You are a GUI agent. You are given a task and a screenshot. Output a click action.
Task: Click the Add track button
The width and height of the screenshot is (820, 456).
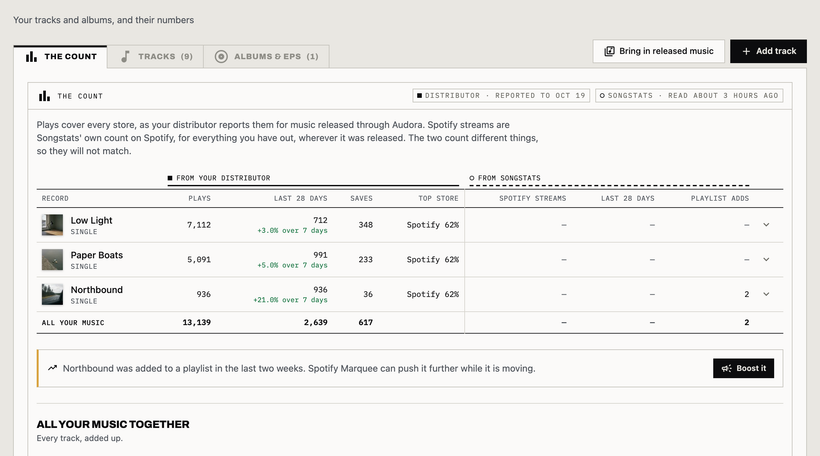(768, 51)
